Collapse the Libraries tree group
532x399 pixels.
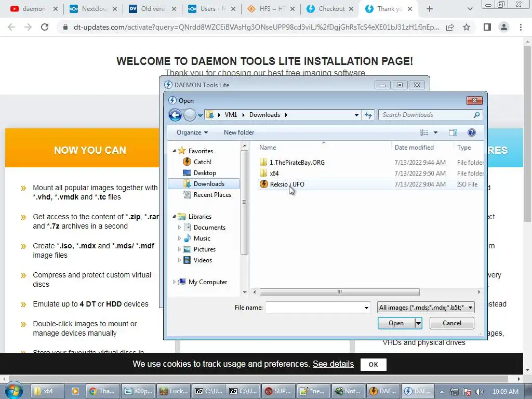pos(174,216)
